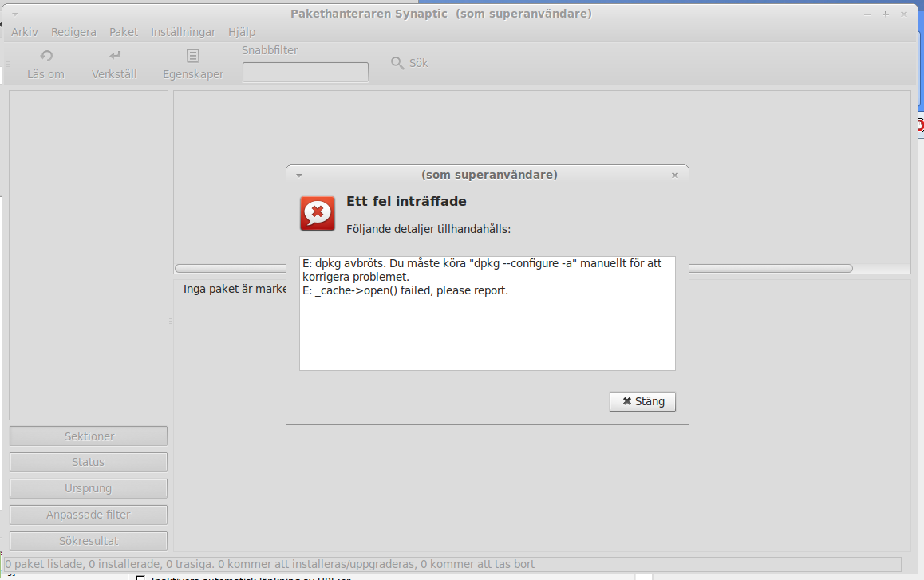Screen dimensions: 924x580
Task: Click the error details text box
Action: 488,313
